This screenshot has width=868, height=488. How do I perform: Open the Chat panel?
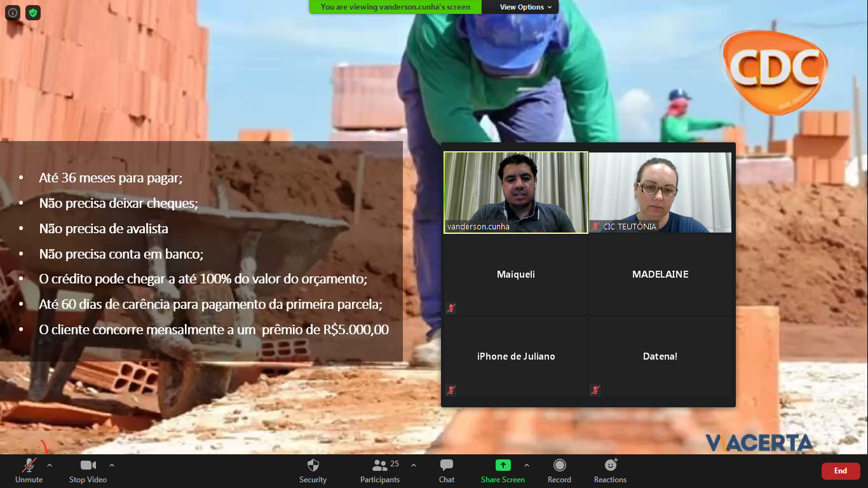[447, 471]
